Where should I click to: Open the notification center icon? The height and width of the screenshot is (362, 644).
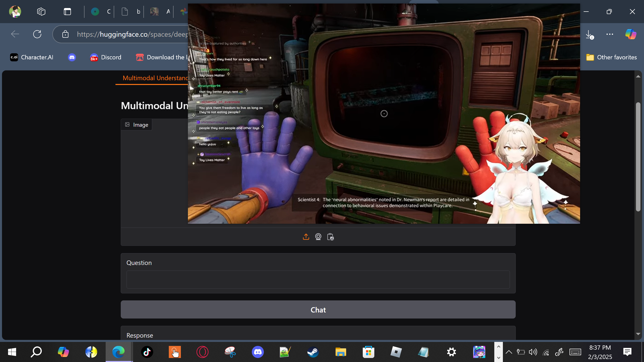click(627, 352)
